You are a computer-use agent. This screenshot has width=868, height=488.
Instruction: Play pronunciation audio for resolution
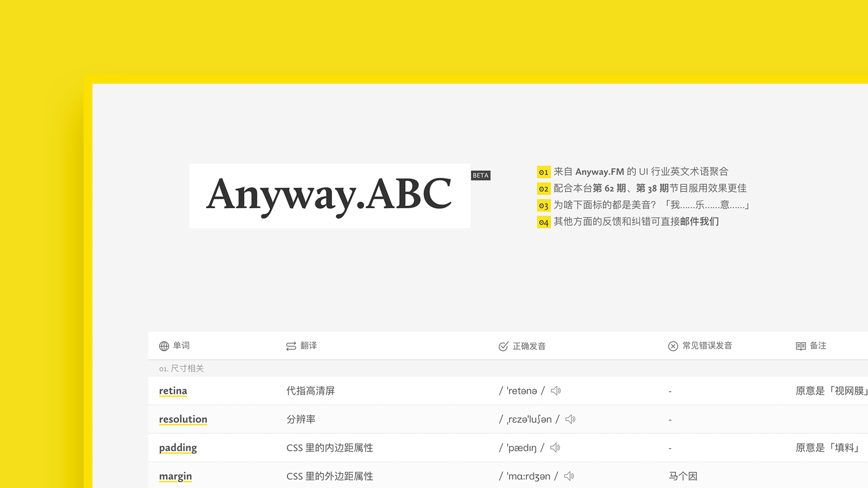(570, 419)
